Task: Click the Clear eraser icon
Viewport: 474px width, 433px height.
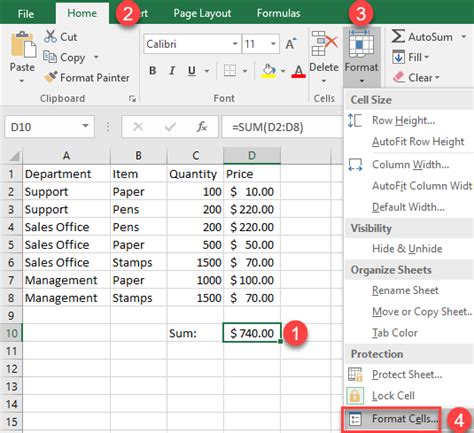Action: [x=399, y=77]
